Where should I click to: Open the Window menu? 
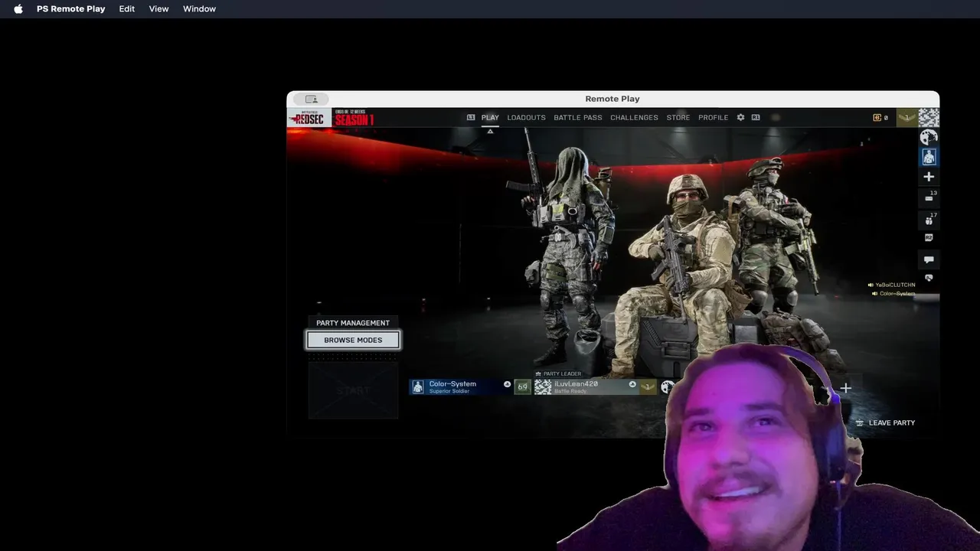pyautogui.click(x=199, y=9)
